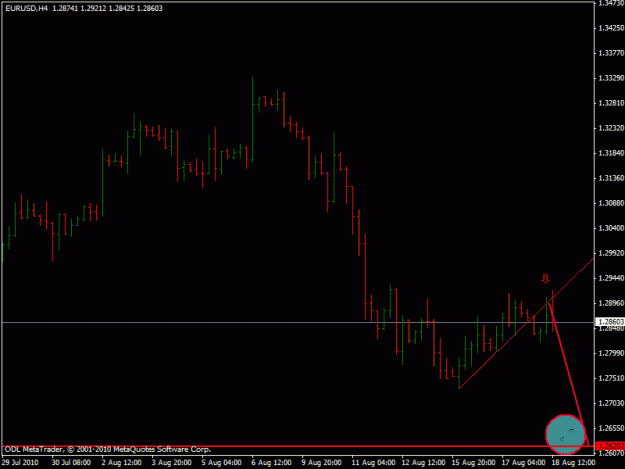Image resolution: width=625 pixels, height=469 pixels.
Task: Click the 1.30880 price axis label
Action: (x=611, y=203)
